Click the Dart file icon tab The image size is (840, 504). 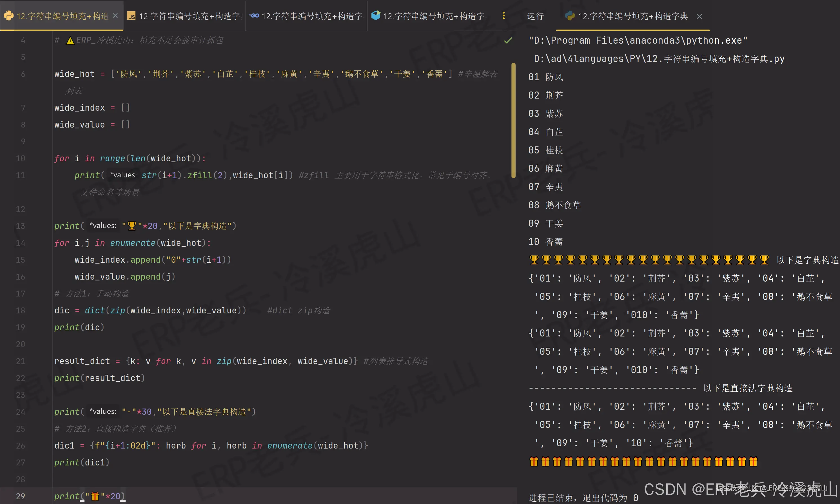(x=376, y=15)
